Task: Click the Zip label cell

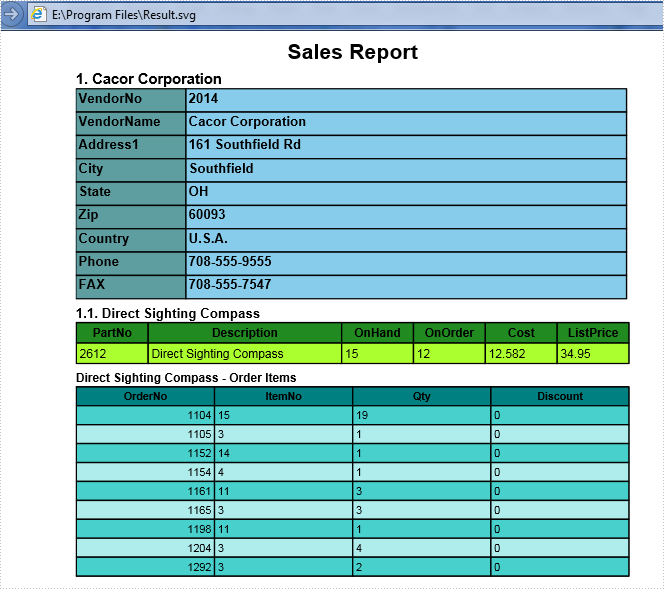Action: 131,216
